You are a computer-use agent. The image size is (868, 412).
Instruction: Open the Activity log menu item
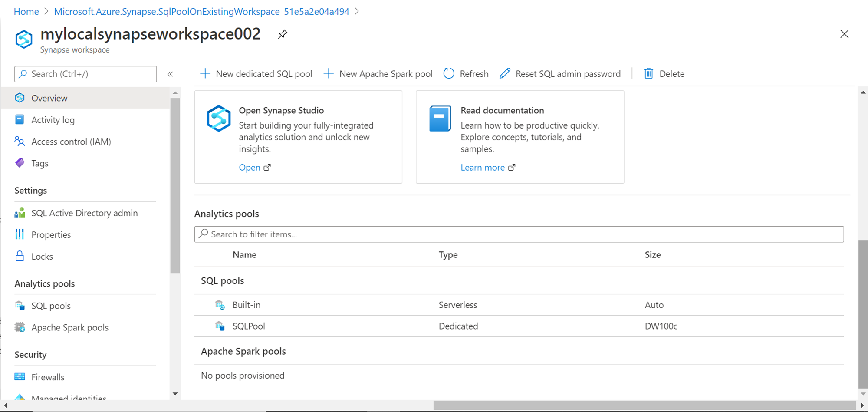coord(53,120)
